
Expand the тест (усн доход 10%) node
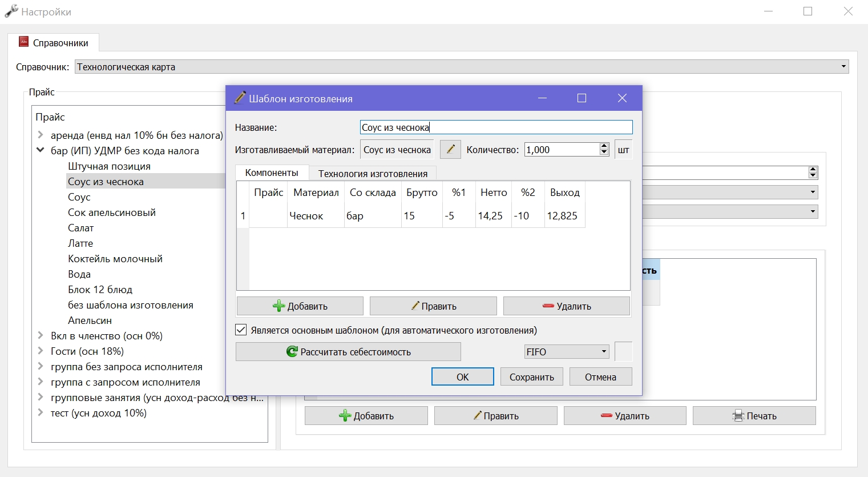(x=41, y=412)
